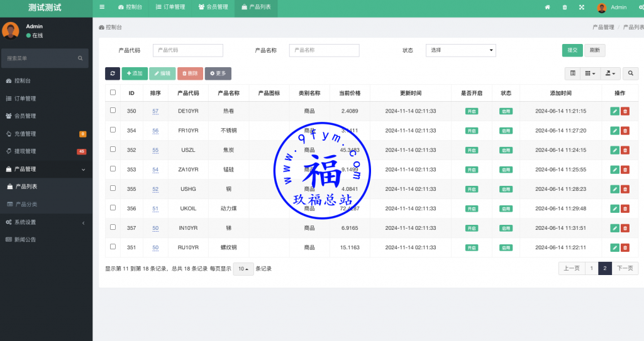Viewport: 644px width, 341px height.
Task: Open the table search magnifier icon
Action: (x=630, y=73)
